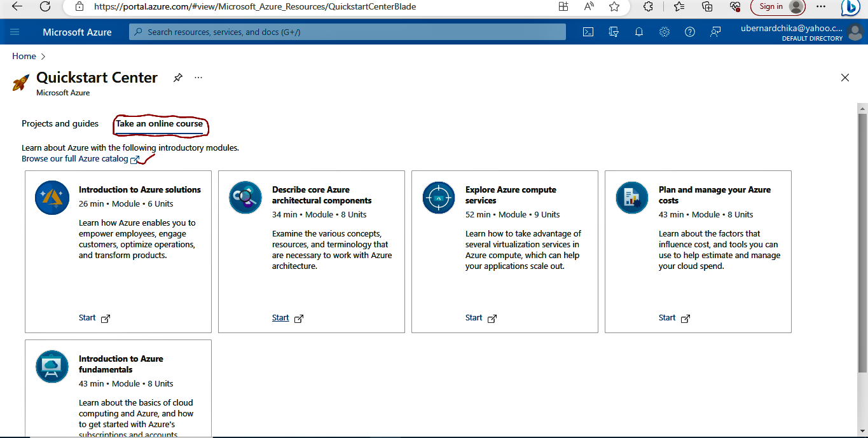Click the browser Back arrow

coord(17,6)
